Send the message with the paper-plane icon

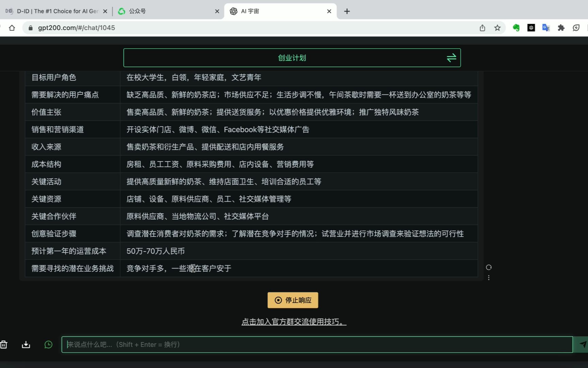pos(582,344)
